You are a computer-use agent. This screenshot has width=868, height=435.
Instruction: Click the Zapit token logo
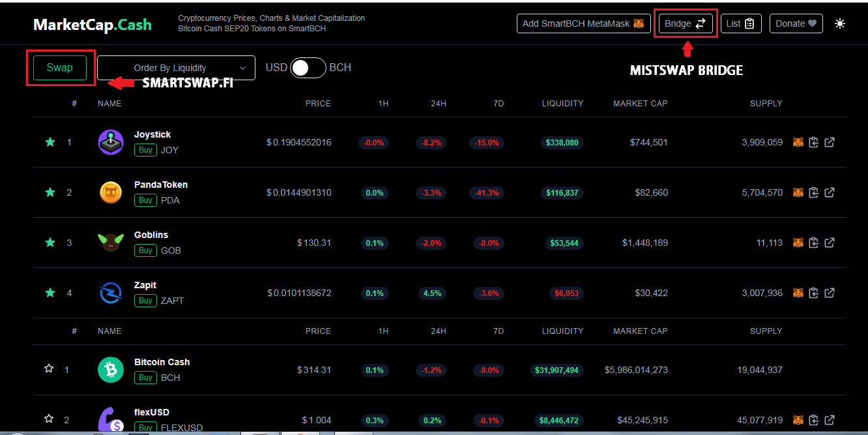point(111,293)
